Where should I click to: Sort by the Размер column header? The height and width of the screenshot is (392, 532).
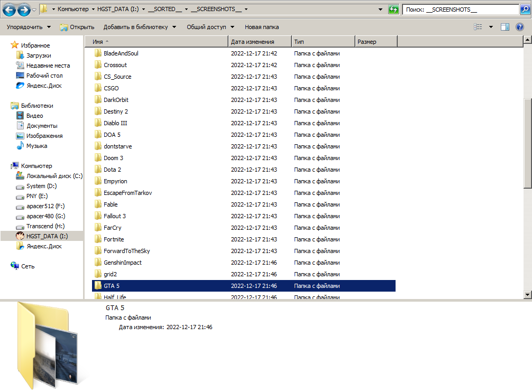coord(377,42)
